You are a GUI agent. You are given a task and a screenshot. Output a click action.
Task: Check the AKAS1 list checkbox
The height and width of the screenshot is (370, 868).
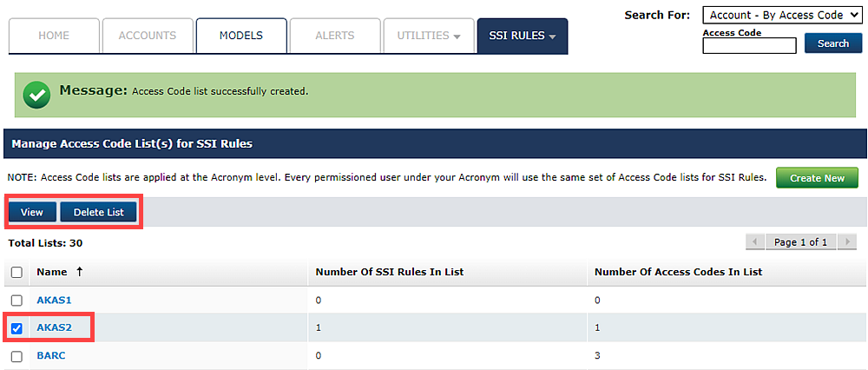[16, 300]
